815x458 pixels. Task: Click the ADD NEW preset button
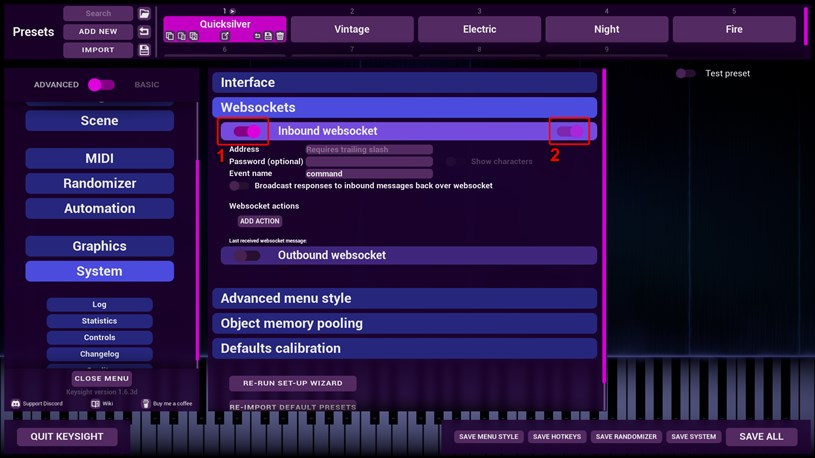tap(98, 32)
